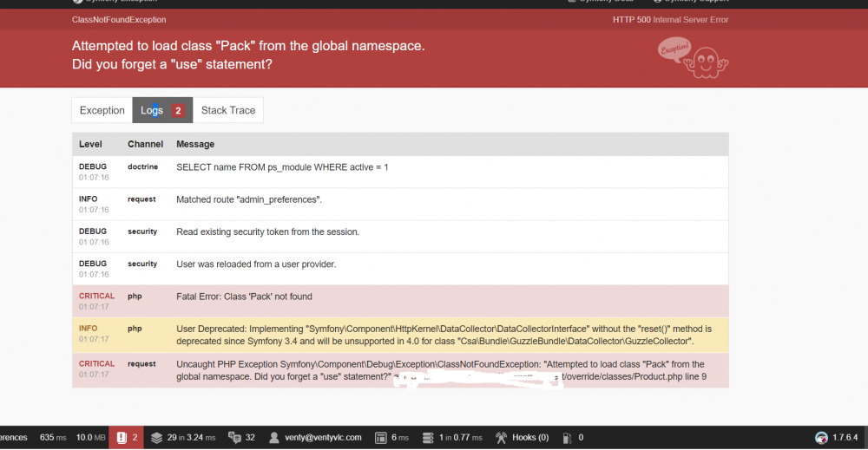868x450 pixels.
Task: Select the User Deprecated DataCollectorInterface log message
Action: 444,335
